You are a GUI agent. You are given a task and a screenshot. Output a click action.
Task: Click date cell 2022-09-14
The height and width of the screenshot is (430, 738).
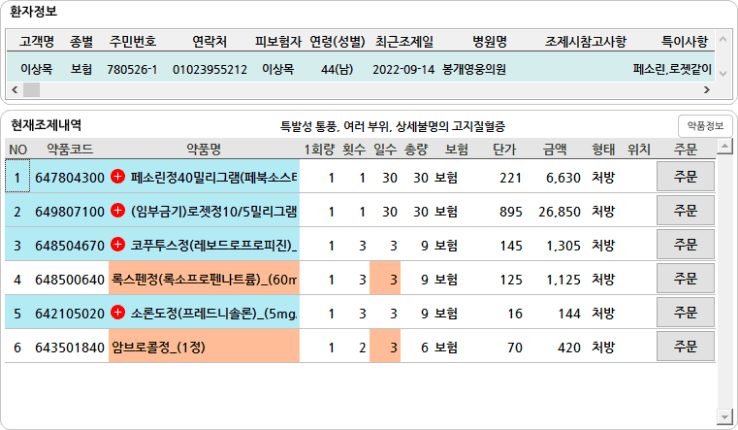click(x=403, y=70)
